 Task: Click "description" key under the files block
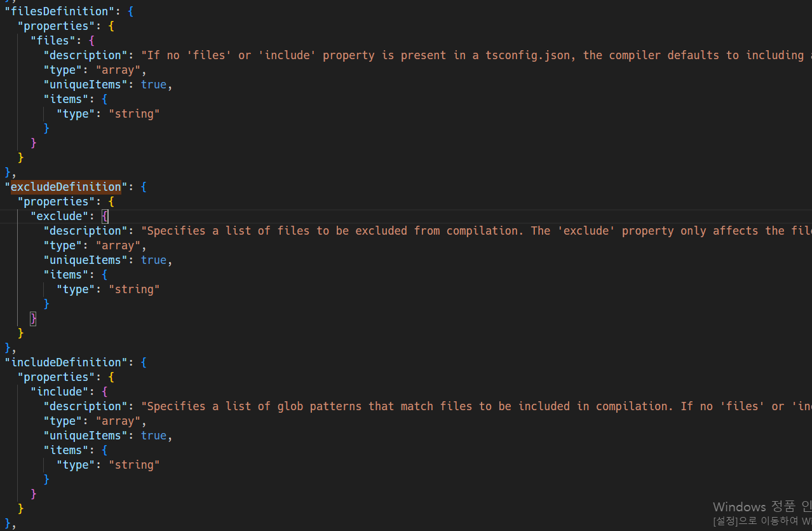pos(86,55)
